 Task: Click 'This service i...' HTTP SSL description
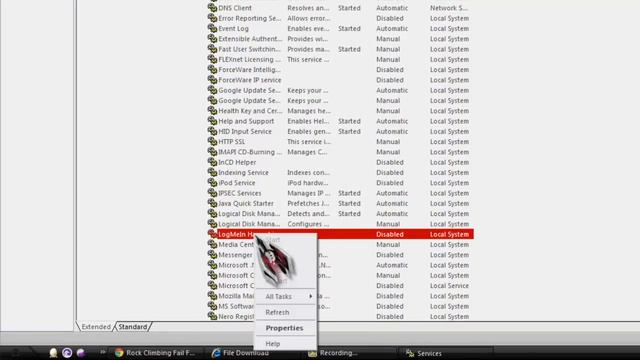(x=309, y=141)
